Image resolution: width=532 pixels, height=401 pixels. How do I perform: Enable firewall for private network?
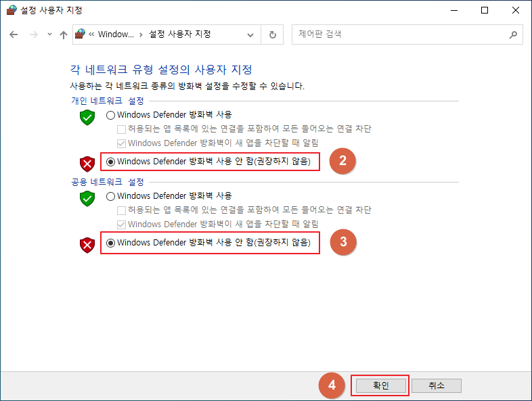tap(110, 115)
